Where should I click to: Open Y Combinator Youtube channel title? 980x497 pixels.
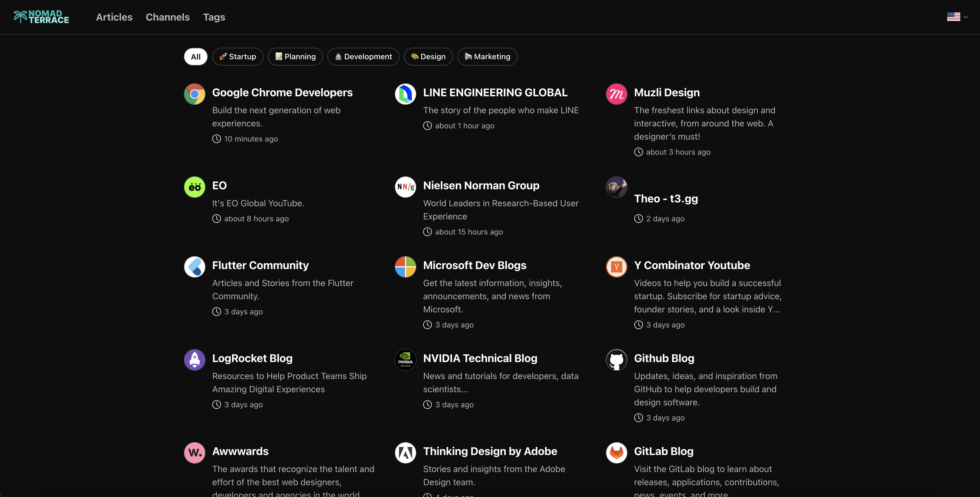click(692, 265)
